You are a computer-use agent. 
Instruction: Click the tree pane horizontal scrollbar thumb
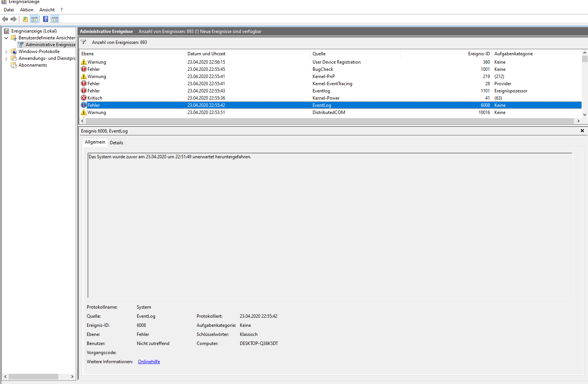point(33,377)
